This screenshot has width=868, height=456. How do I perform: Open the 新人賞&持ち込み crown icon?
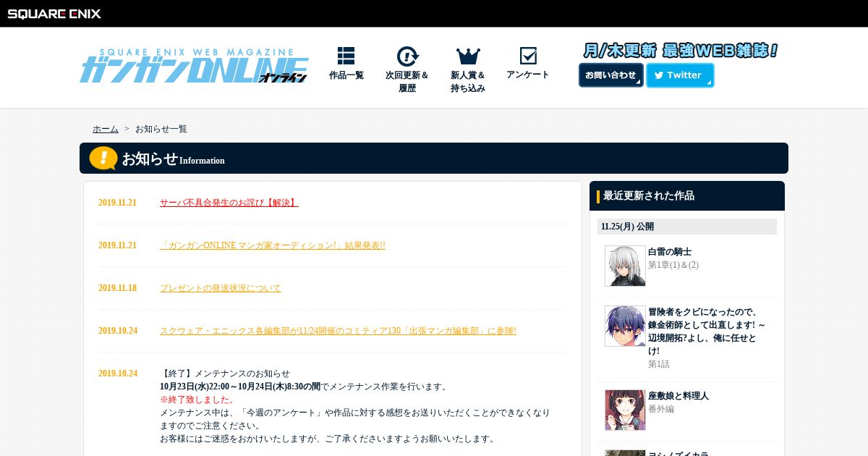coord(468,56)
